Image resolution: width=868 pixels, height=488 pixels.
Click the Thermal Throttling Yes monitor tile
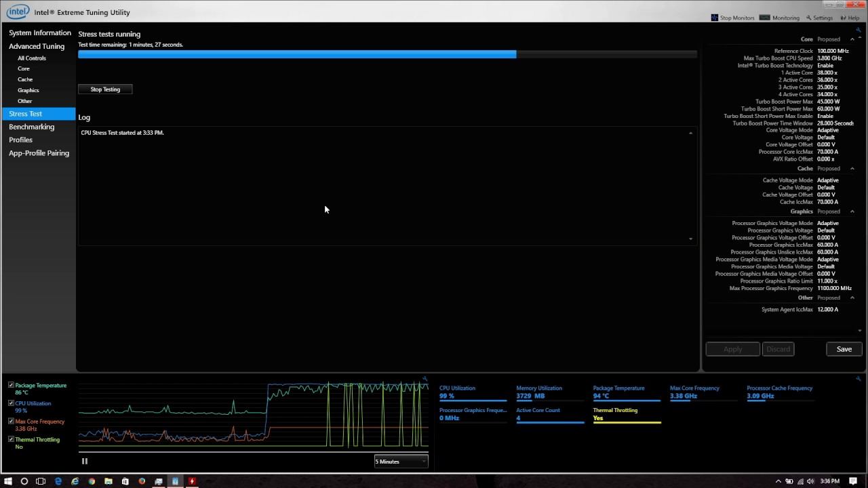click(627, 415)
